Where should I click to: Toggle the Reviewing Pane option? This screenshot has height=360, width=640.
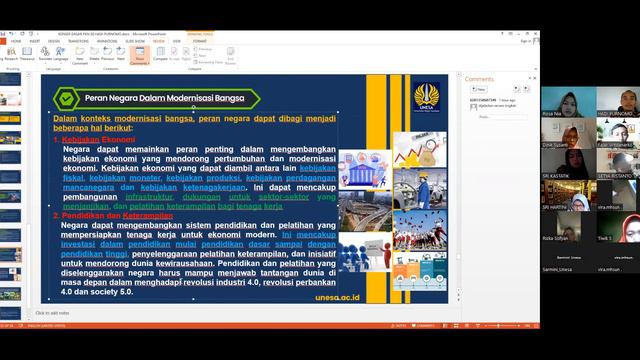(208, 62)
